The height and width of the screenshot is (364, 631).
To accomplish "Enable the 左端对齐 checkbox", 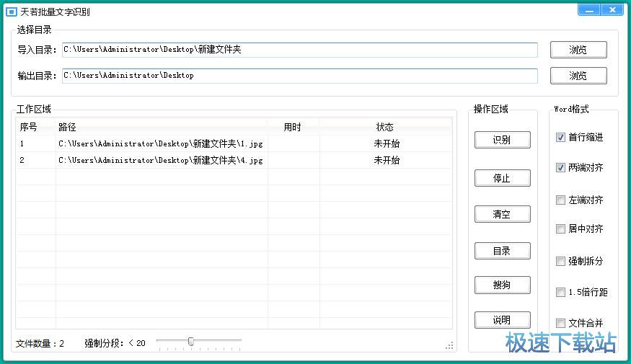I will [x=560, y=200].
